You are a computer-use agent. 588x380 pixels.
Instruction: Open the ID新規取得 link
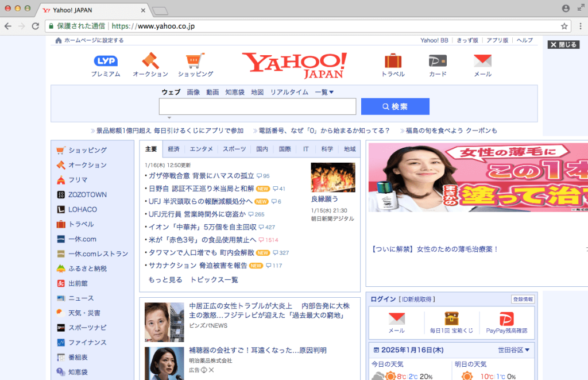416,300
